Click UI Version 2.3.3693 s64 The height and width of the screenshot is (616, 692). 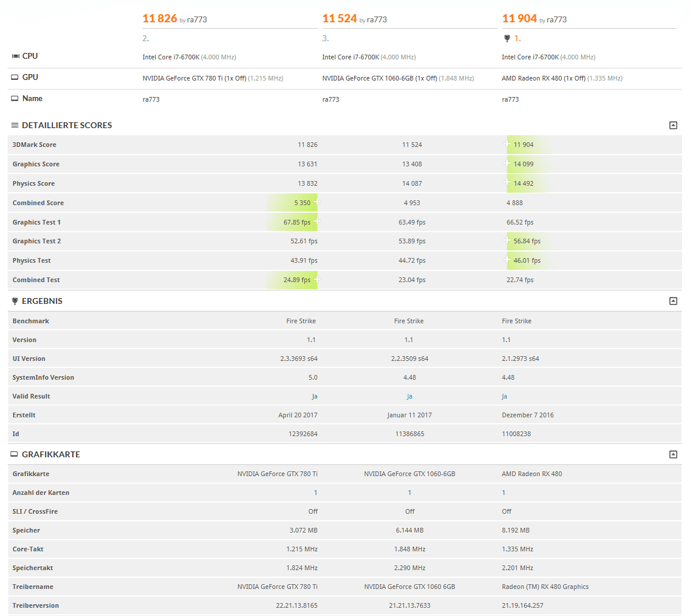click(299, 359)
